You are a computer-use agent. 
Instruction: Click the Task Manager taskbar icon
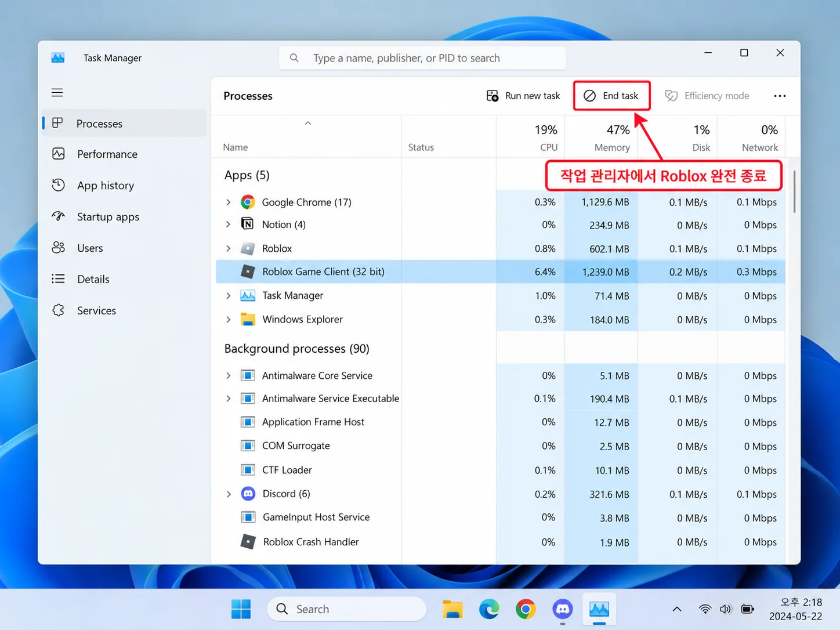599,609
